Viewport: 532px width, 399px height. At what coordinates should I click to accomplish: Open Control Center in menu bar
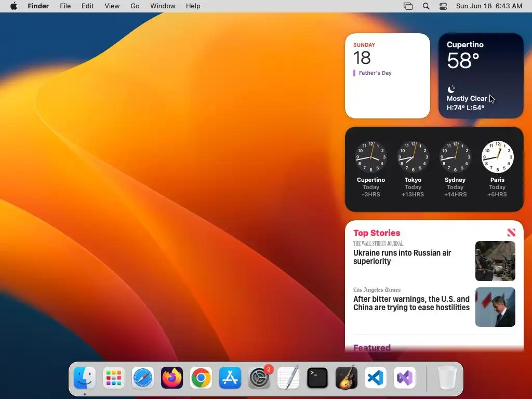click(443, 6)
